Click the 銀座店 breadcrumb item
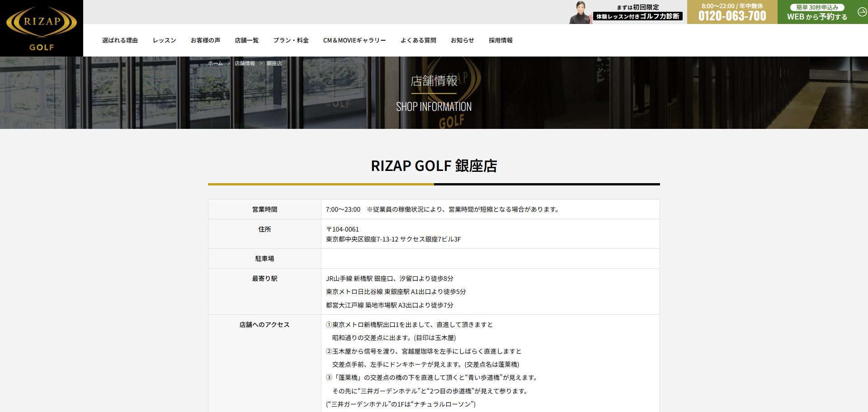The height and width of the screenshot is (412, 868). tap(274, 63)
